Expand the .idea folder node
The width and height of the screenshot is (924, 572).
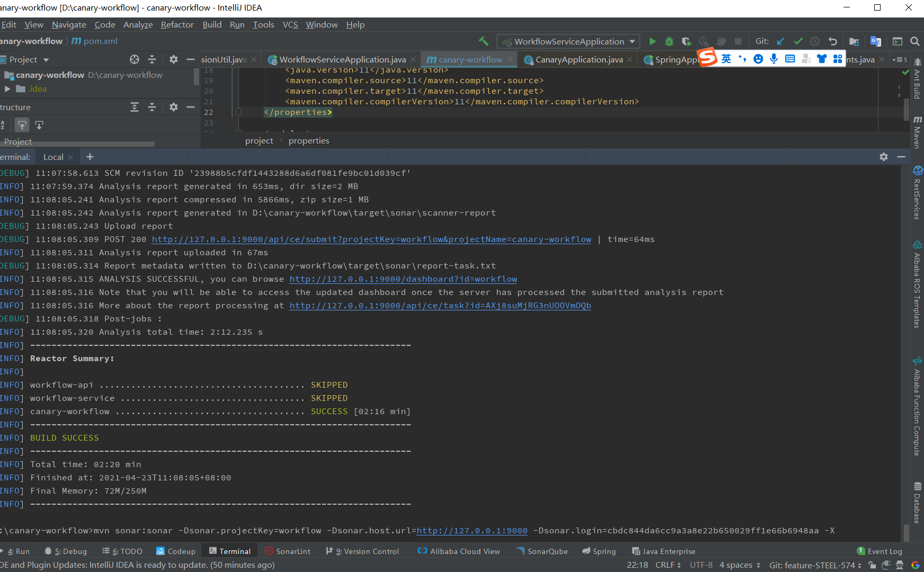(x=7, y=89)
